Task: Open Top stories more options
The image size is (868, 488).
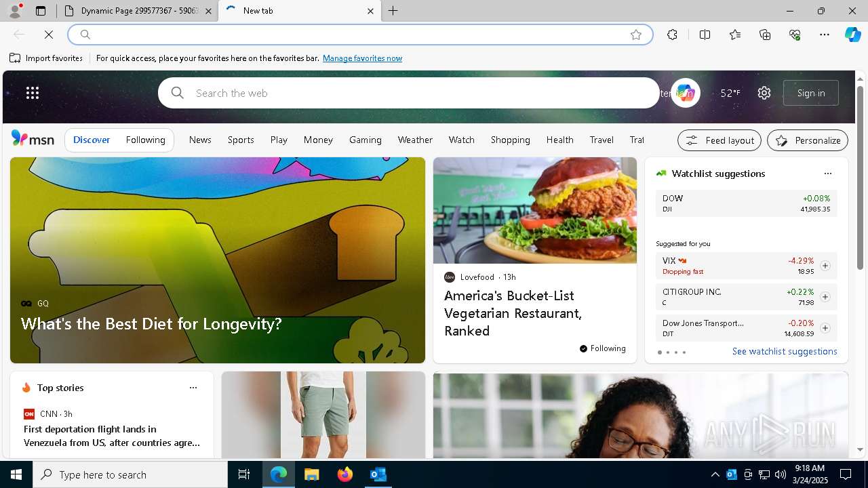Action: click(x=193, y=388)
